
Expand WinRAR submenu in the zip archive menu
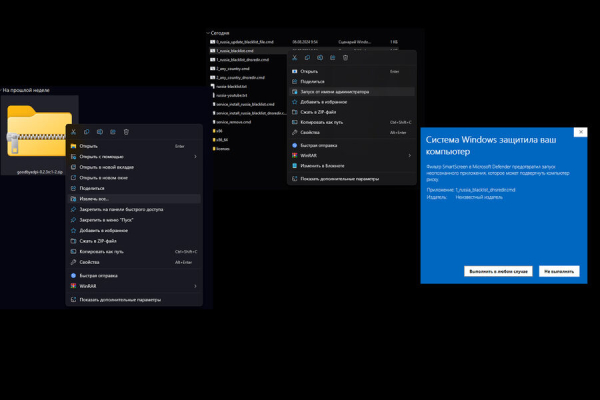(x=134, y=286)
